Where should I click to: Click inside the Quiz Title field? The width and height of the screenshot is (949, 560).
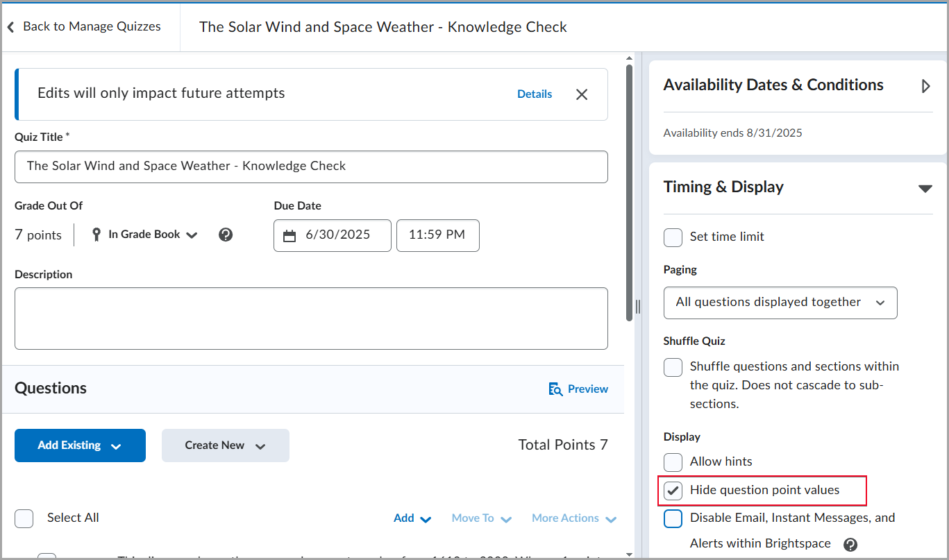click(312, 167)
